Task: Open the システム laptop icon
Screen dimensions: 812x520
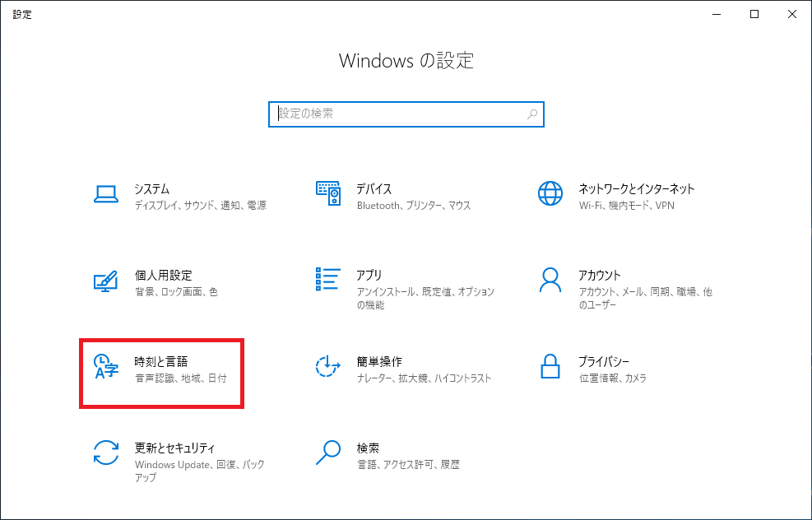Action: (x=106, y=194)
